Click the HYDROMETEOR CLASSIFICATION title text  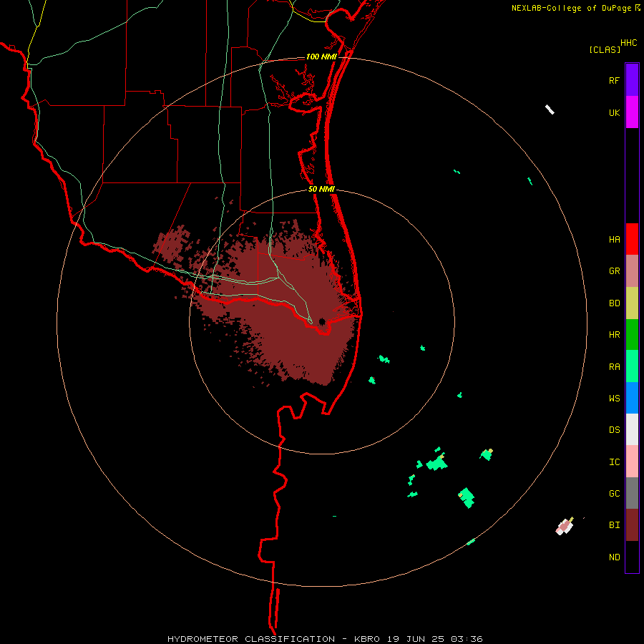(251, 639)
